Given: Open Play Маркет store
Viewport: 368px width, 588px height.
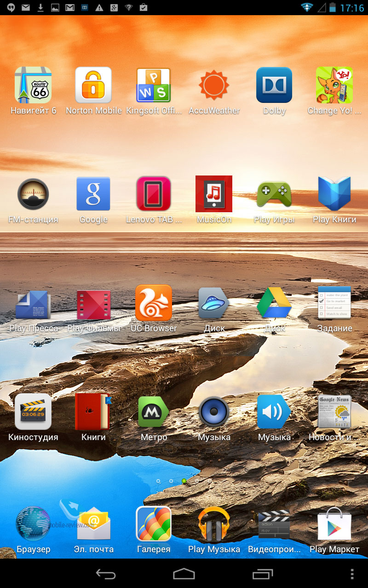Looking at the screenshot, I should 334,524.
